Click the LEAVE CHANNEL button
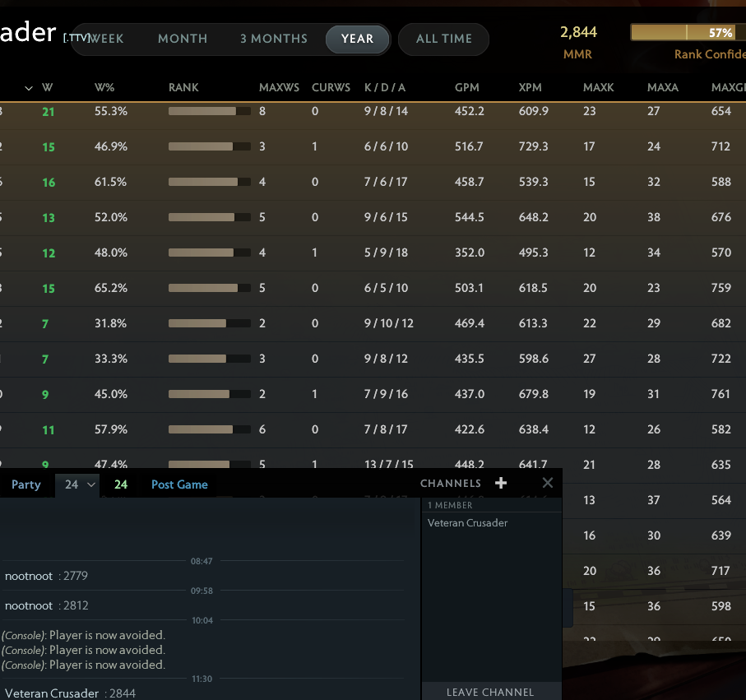The width and height of the screenshot is (746, 700). click(x=491, y=692)
